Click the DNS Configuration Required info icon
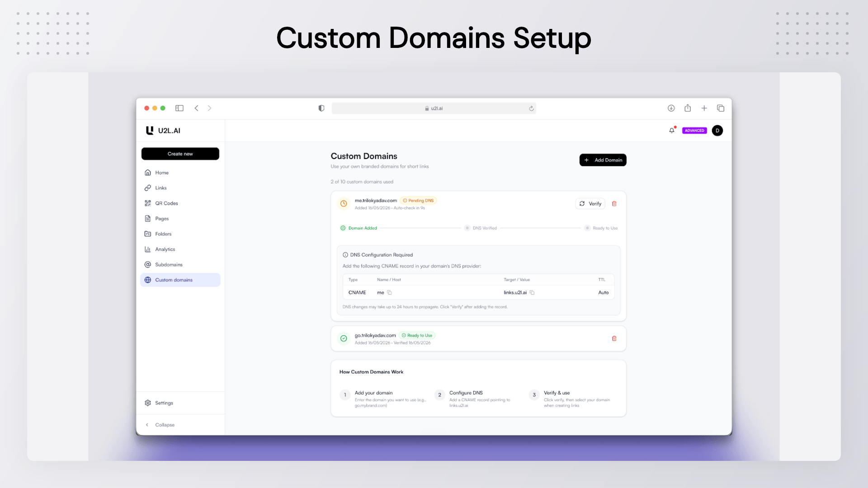The width and height of the screenshot is (868, 488). 345,255
